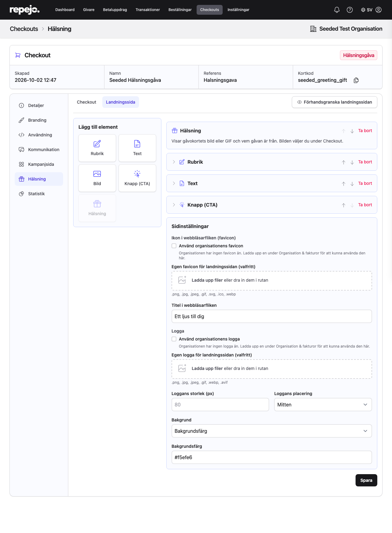Switch language via the SV globe
The height and width of the screenshot is (533, 392).
[367, 10]
